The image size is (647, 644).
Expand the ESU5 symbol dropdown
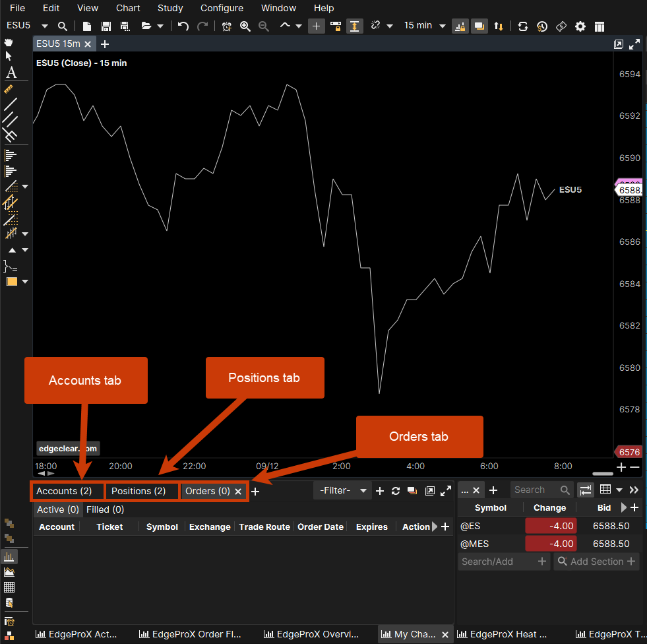point(45,26)
